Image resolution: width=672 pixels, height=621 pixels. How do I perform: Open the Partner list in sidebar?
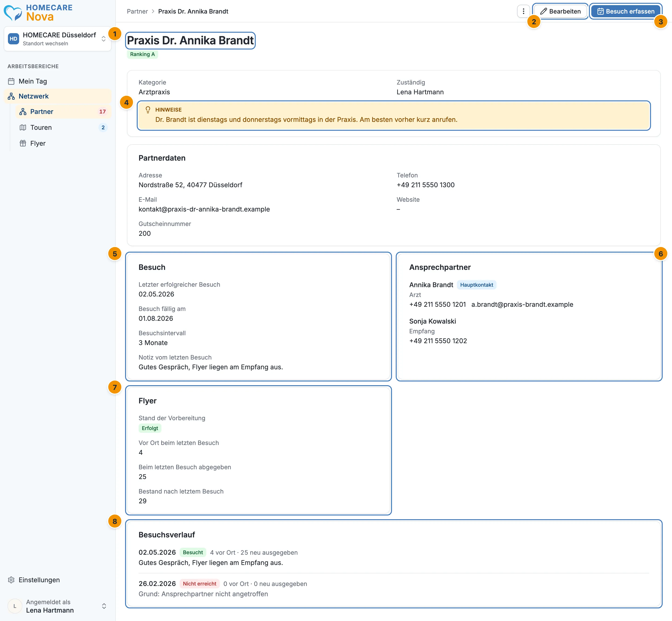pyautogui.click(x=63, y=112)
